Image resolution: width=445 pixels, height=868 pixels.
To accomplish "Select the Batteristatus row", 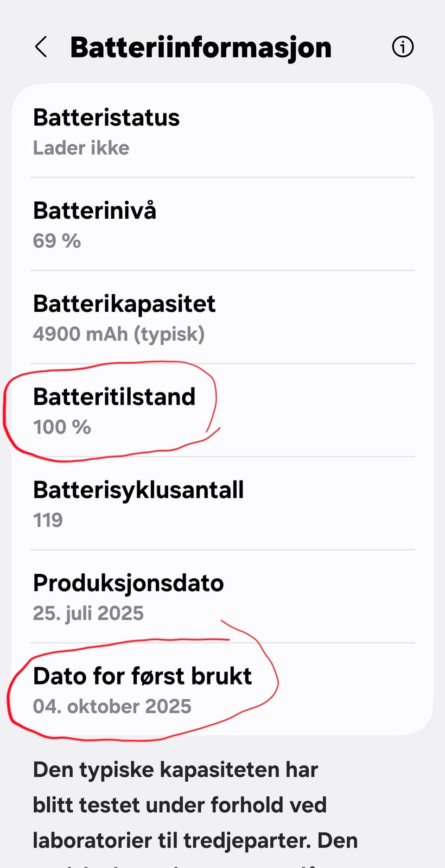I will point(222,131).
